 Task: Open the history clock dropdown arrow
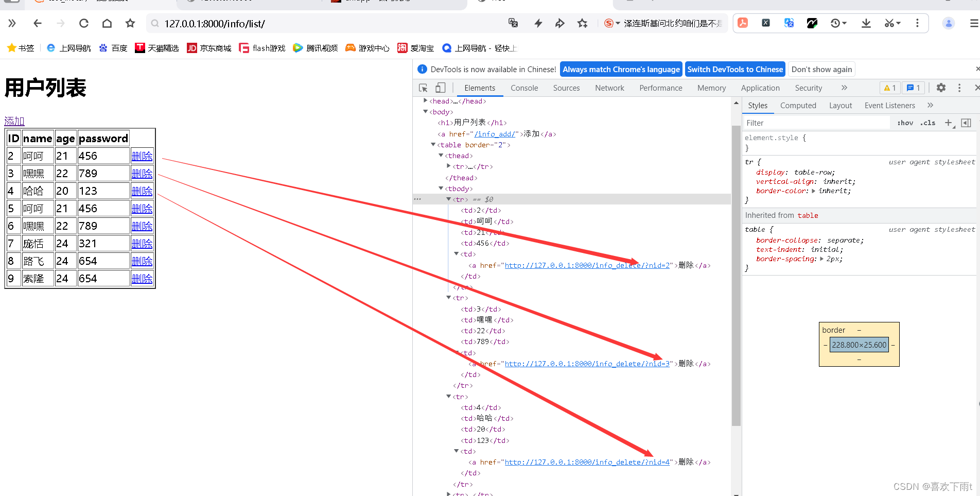[x=845, y=23]
